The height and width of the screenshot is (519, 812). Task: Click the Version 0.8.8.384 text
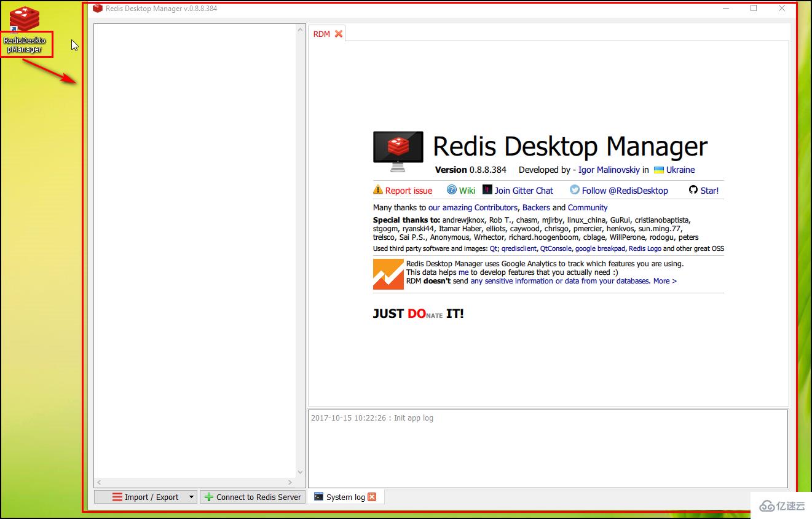pyautogui.click(x=471, y=170)
